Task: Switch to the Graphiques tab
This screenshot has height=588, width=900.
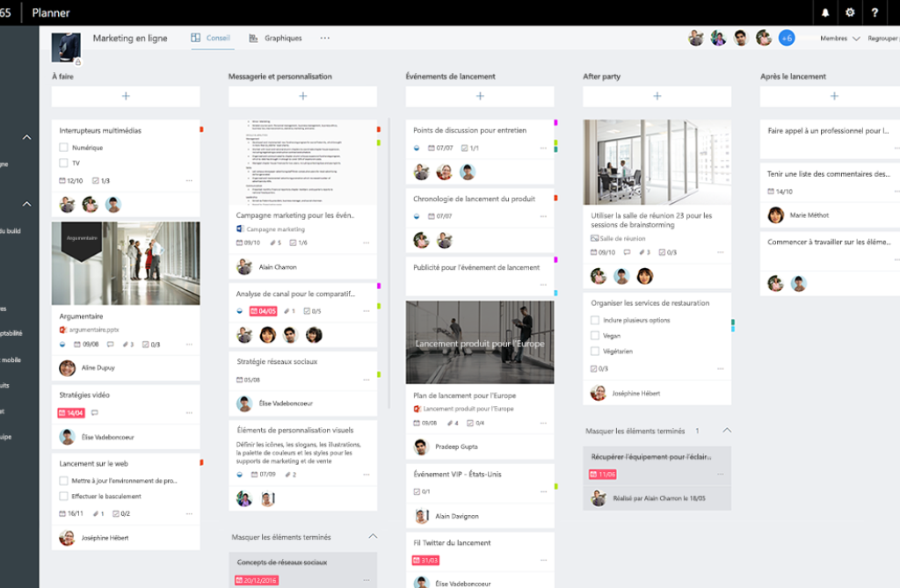Action: click(x=276, y=38)
